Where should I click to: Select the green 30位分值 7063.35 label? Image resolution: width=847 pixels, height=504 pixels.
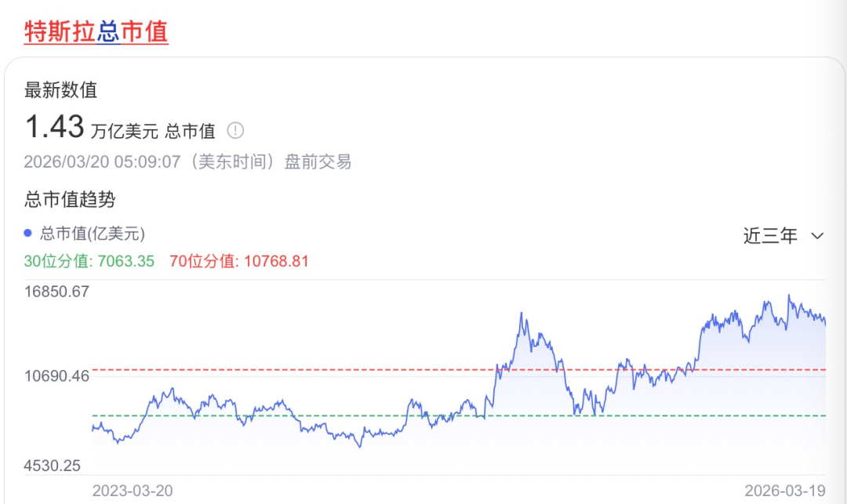[x=89, y=261]
